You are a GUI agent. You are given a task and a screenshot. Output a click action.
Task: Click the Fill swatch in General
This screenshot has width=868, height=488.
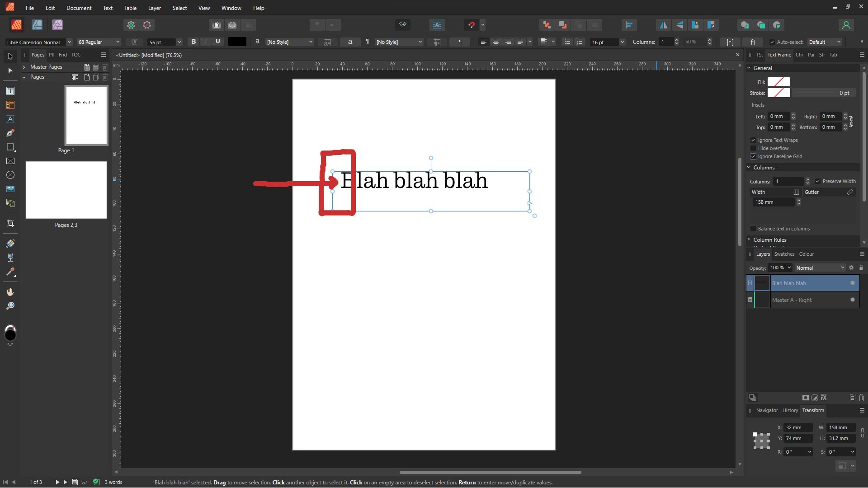[778, 82]
